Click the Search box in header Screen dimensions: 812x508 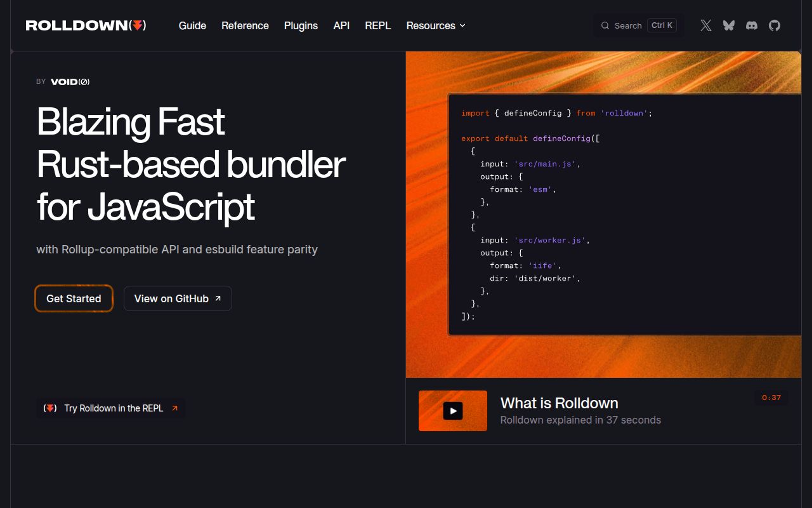pos(638,25)
